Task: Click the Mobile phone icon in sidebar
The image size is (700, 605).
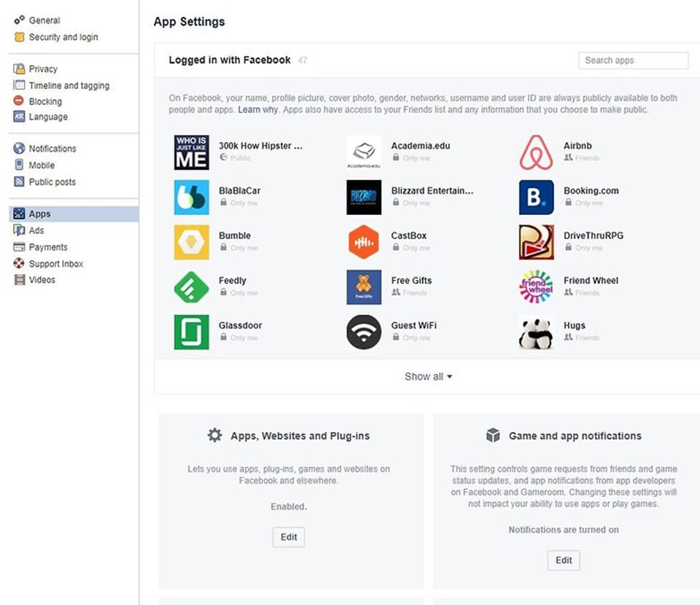Action: [x=19, y=165]
